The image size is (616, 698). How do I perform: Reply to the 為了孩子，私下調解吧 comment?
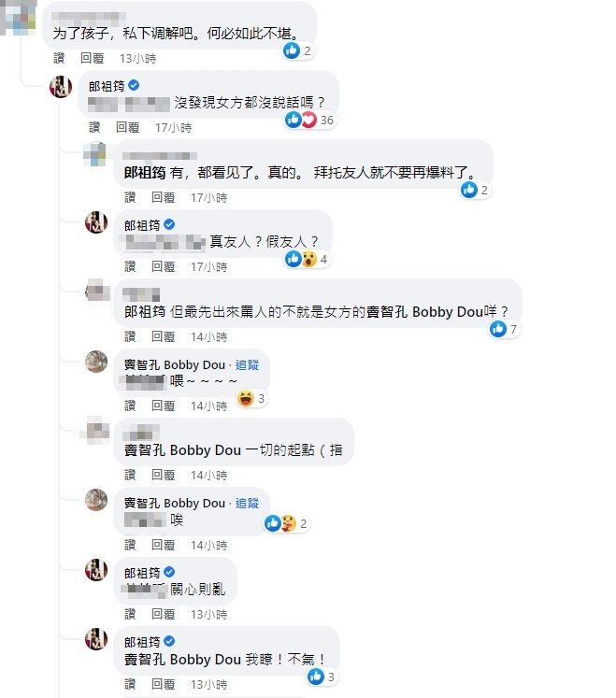[x=92, y=57]
